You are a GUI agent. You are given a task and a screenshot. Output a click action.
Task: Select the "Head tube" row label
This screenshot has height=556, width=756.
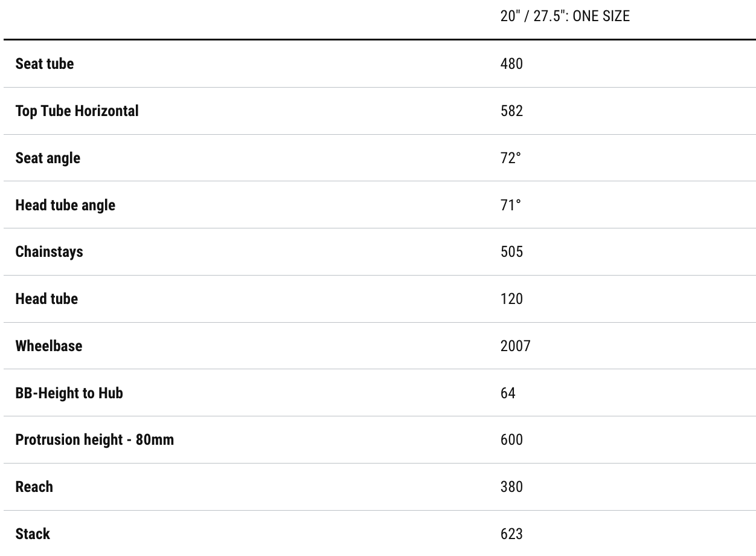[x=46, y=299]
